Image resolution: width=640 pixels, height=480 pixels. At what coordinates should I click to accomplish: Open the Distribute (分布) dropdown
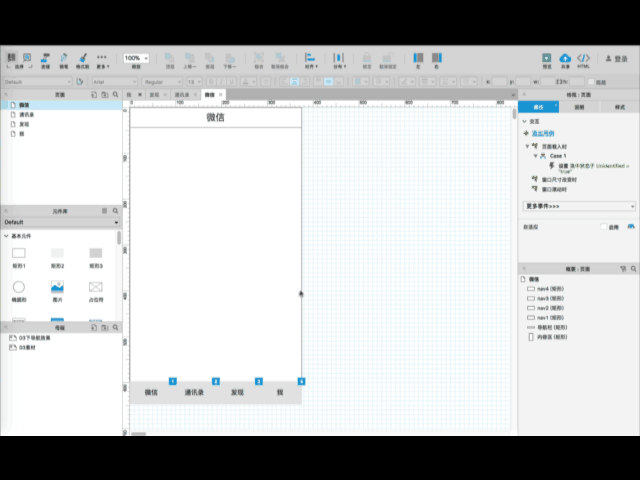pos(339,60)
